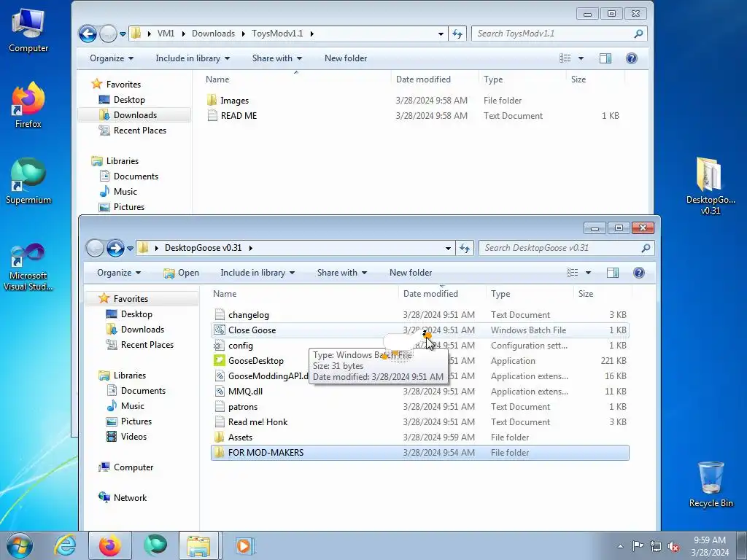This screenshot has width=747, height=560.
Task: Select the Microsoft Visual Studio desktop shortcut
Action: (28, 267)
